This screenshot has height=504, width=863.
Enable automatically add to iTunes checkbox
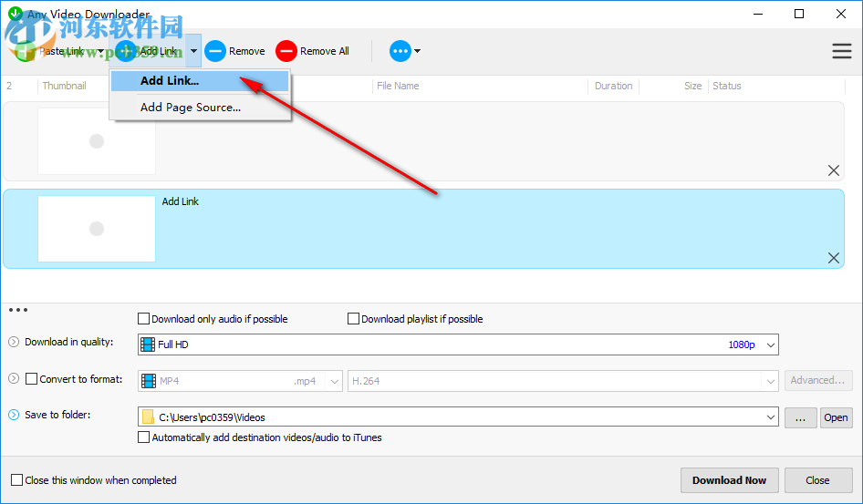(x=143, y=437)
